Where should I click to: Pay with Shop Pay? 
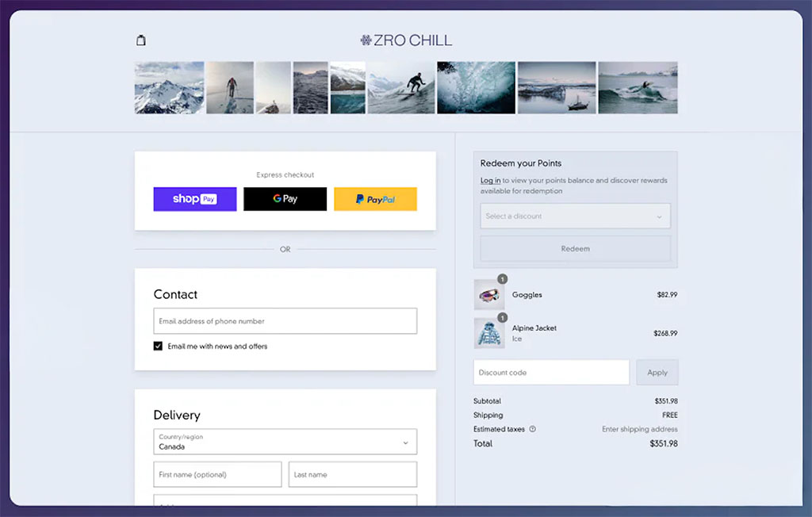[x=194, y=199]
